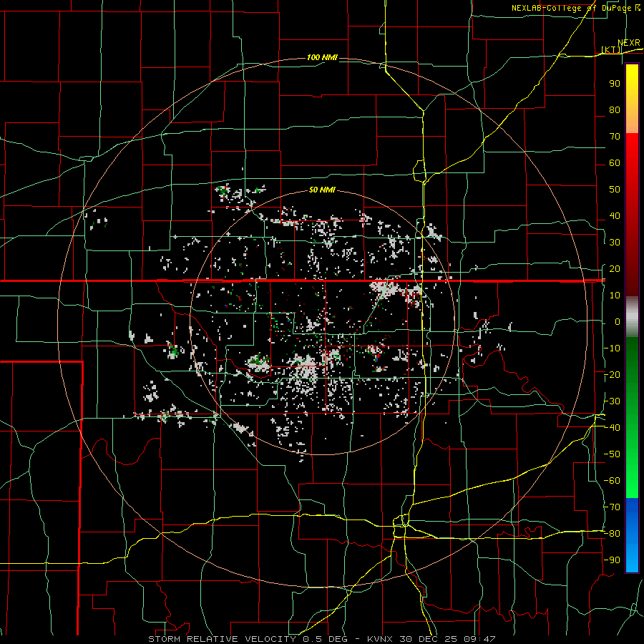Click the gray zero-velocity segment of the scale
644x644 pixels.
tap(632, 316)
